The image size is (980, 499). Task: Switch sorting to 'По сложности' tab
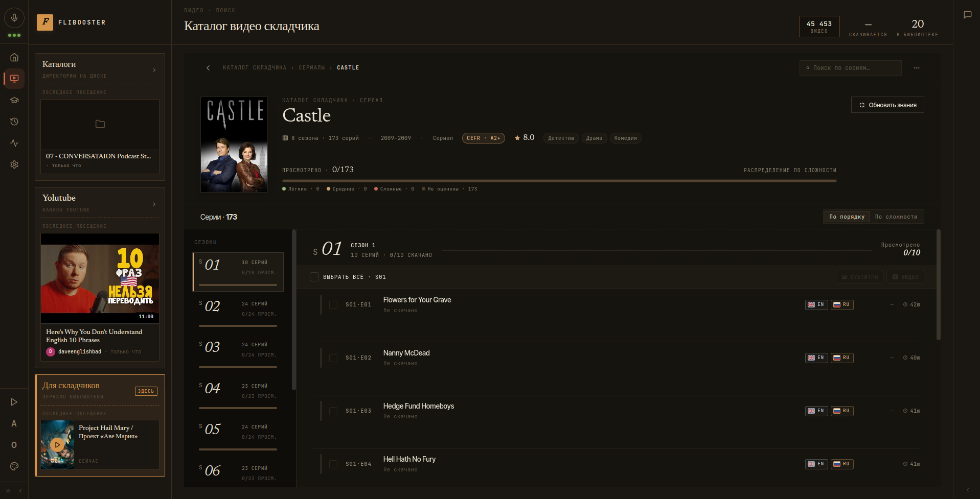pos(896,217)
